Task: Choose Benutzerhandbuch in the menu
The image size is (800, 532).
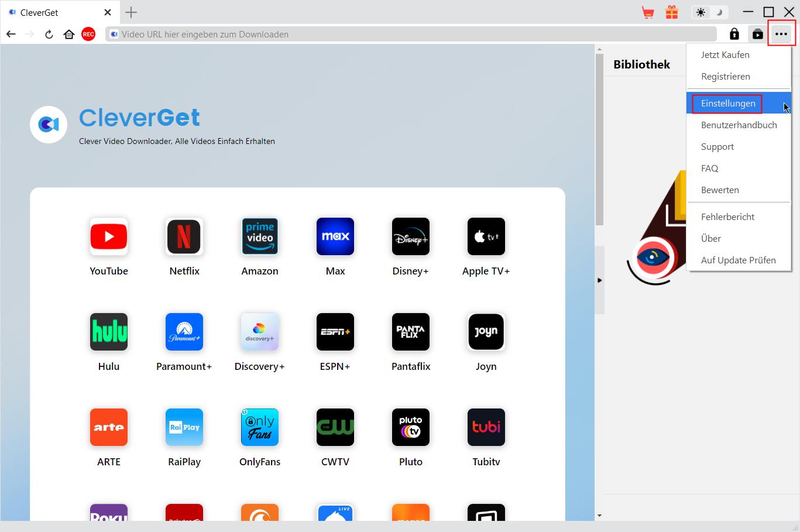Action: tap(739, 125)
